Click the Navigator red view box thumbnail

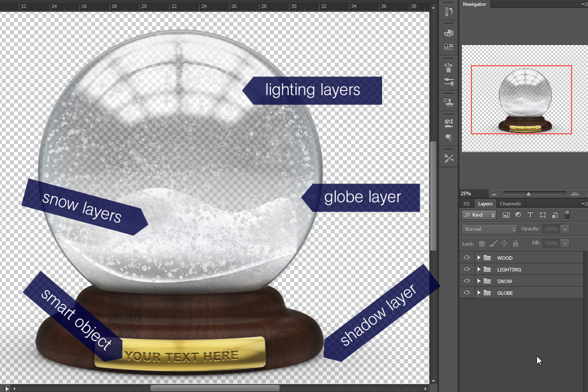(521, 99)
